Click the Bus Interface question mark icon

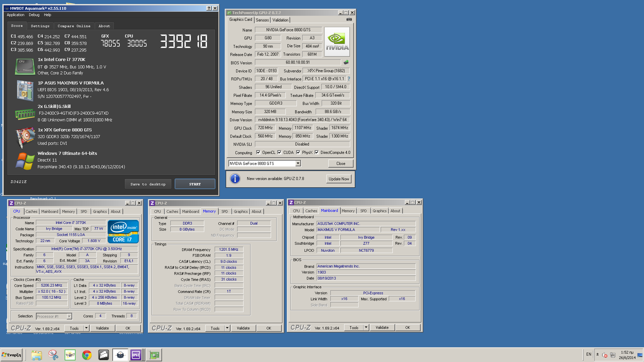[x=349, y=79]
